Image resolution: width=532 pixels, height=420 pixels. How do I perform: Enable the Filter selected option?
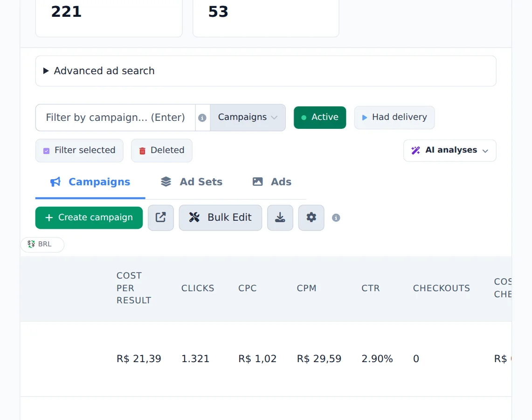79,150
